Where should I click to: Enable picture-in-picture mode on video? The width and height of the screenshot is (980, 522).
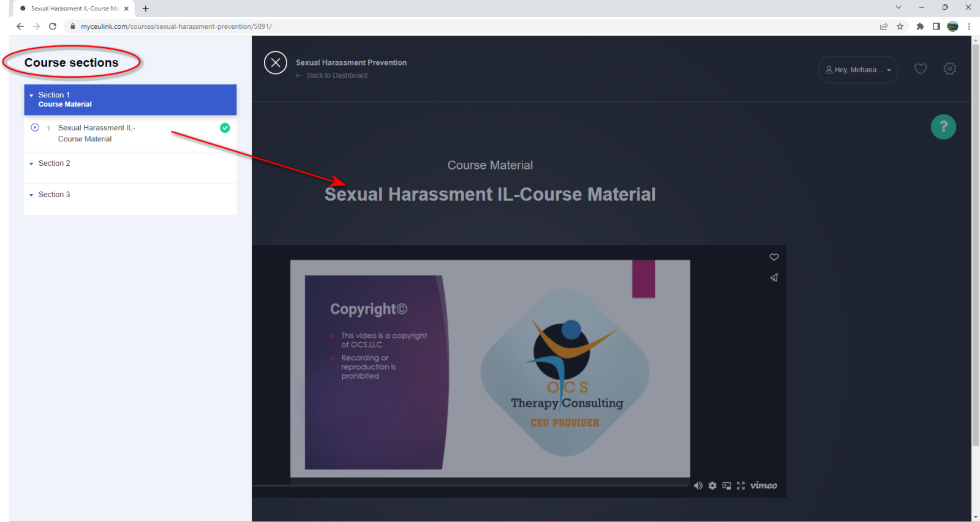(726, 485)
